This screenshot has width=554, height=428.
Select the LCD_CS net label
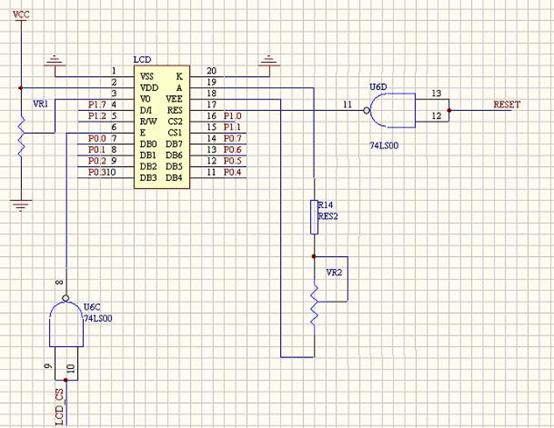click(x=60, y=407)
